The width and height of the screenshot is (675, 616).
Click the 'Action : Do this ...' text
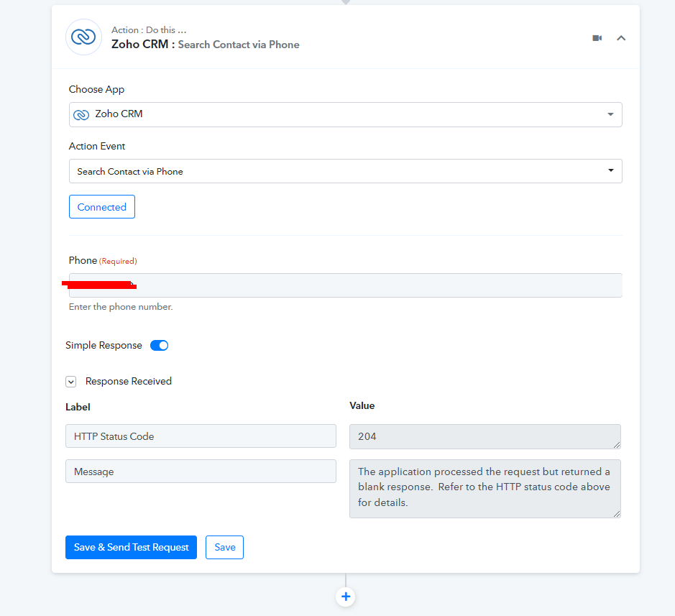click(149, 30)
